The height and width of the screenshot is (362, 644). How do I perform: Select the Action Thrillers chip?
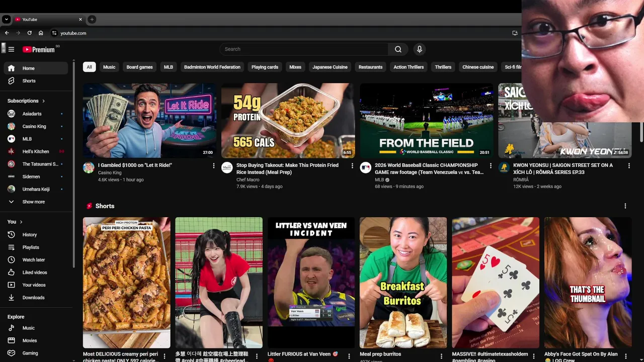click(x=409, y=67)
